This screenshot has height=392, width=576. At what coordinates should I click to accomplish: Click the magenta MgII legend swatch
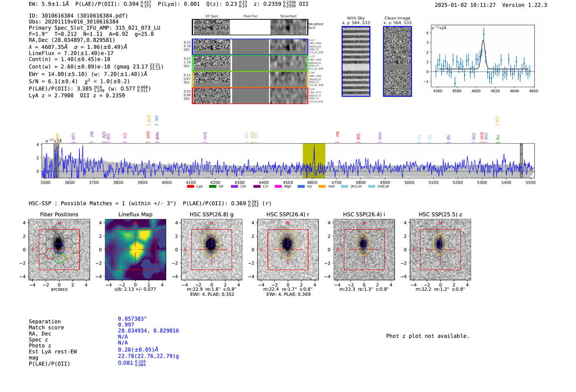(279, 187)
